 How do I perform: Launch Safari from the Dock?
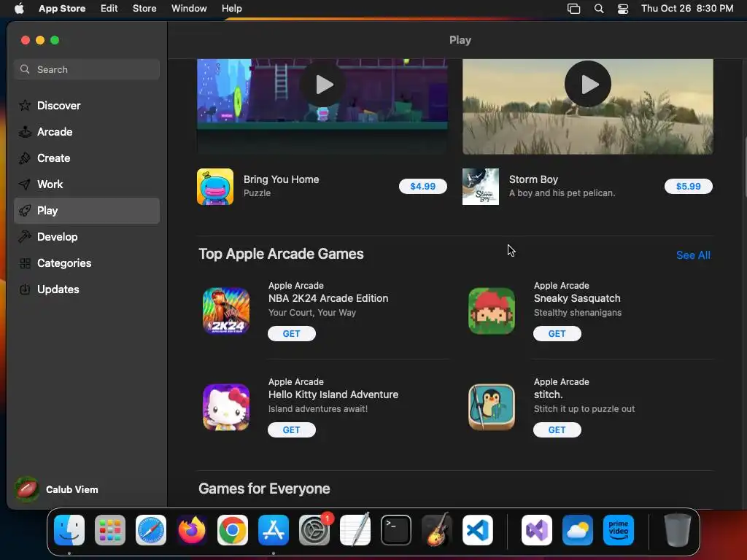151,530
